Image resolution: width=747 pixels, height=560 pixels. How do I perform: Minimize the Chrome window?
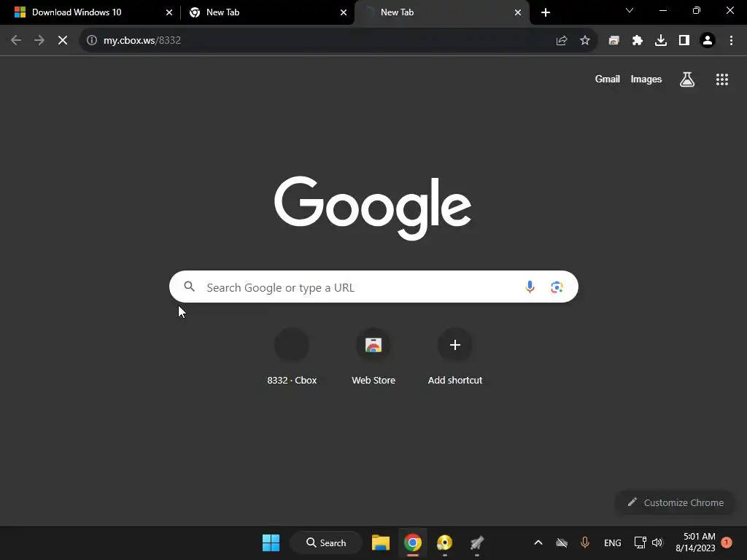[663, 10]
